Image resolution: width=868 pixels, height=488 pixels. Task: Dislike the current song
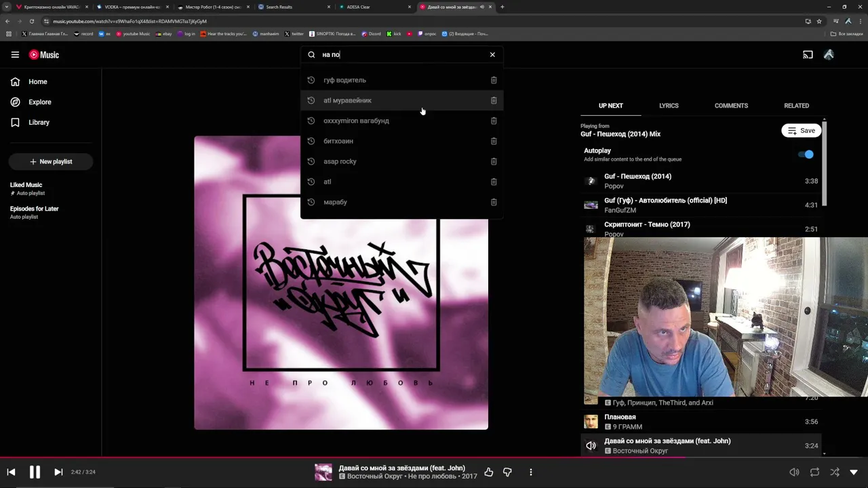pyautogui.click(x=507, y=472)
